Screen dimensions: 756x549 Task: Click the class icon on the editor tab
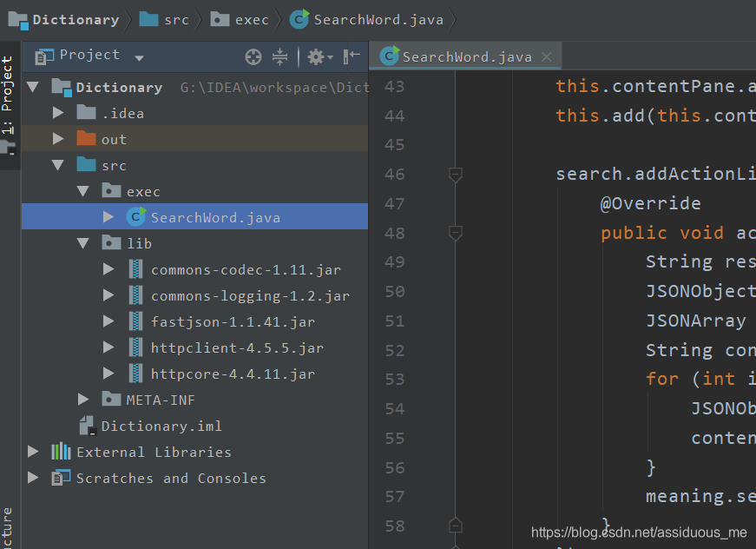pyautogui.click(x=389, y=56)
